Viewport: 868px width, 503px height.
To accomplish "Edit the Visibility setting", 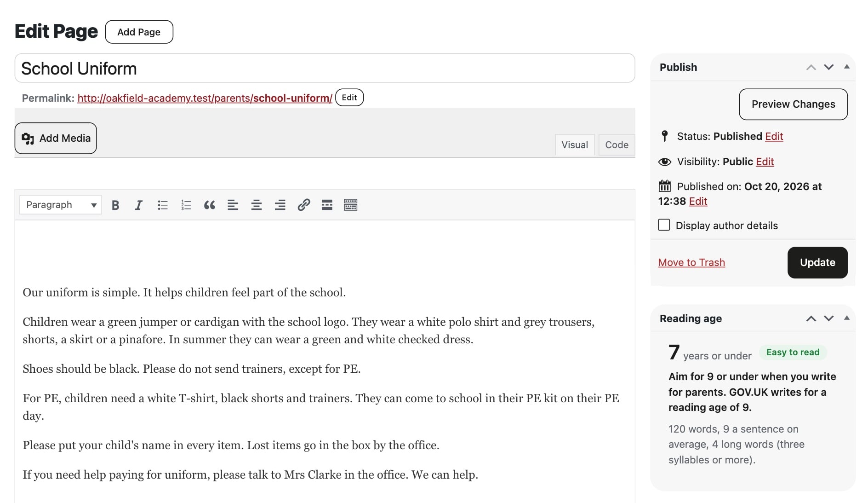I will pyautogui.click(x=765, y=162).
